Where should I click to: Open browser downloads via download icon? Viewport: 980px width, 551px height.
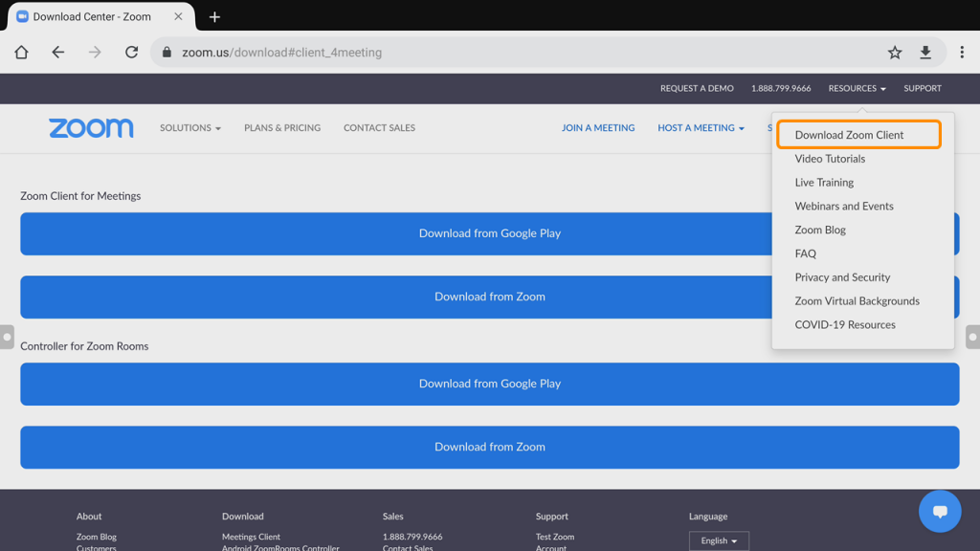click(925, 53)
